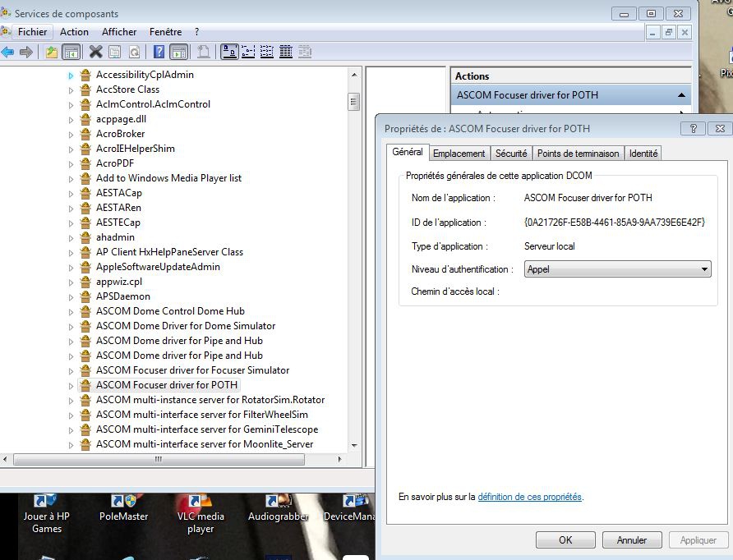
Task: Open the VLC media player desktop shortcut
Action: (201, 514)
